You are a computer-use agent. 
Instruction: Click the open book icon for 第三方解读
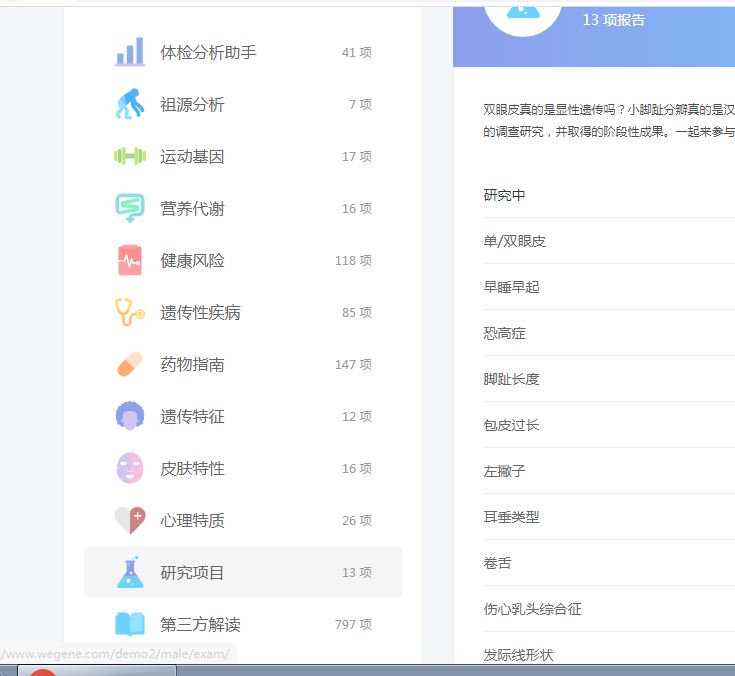(x=130, y=624)
